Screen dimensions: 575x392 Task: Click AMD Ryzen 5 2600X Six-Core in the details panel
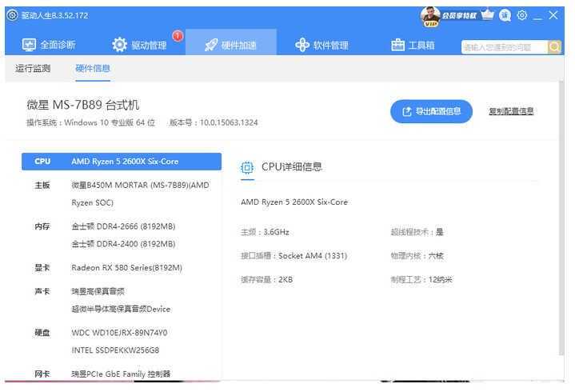click(x=294, y=202)
